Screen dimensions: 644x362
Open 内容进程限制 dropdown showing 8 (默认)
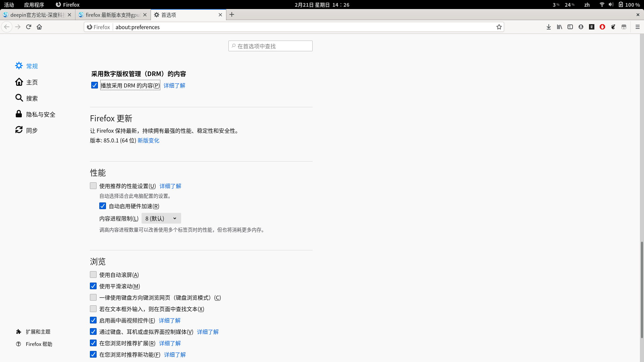pyautogui.click(x=161, y=218)
